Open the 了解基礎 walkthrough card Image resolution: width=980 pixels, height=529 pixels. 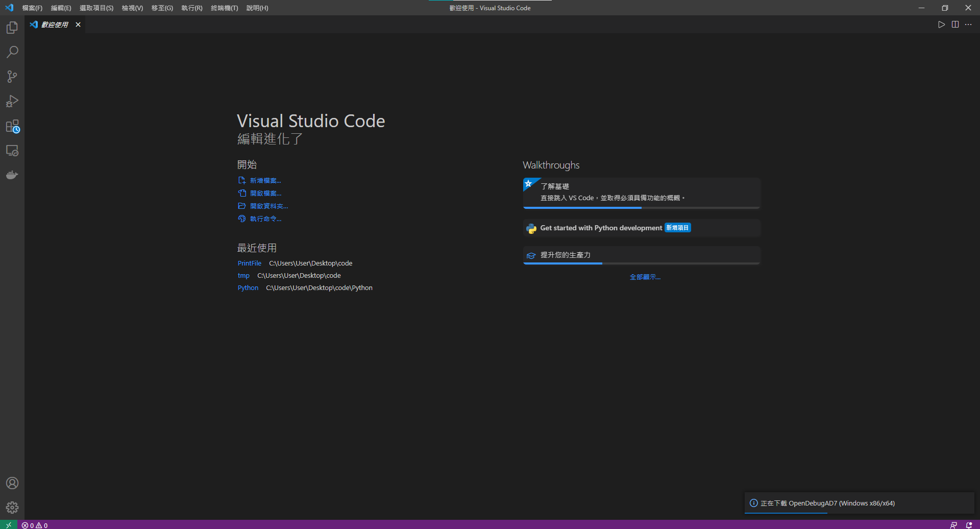642,193
